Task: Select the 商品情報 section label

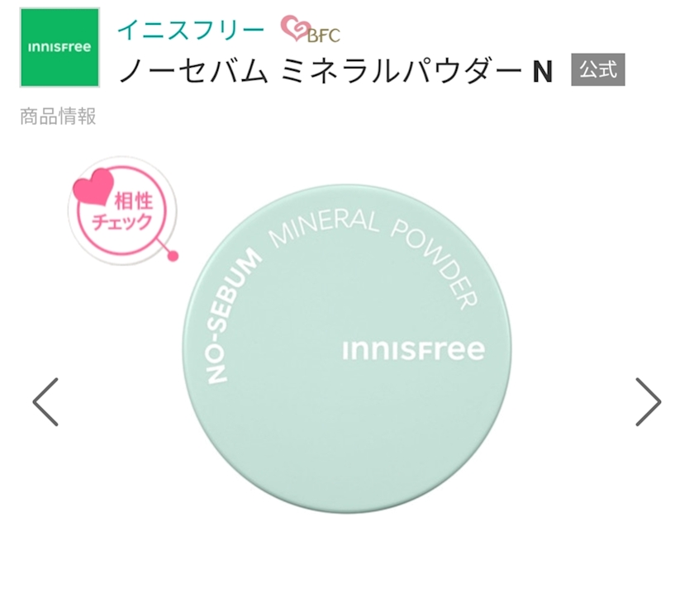Action: (58, 116)
